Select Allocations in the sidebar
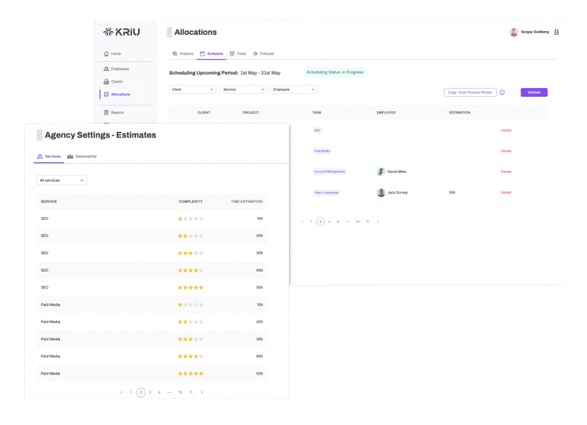587x425 pixels. click(x=117, y=94)
